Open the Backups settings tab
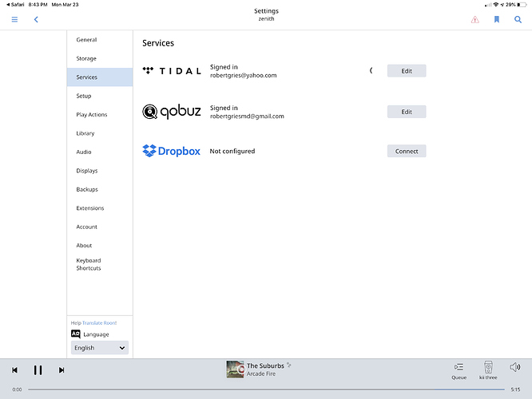This screenshot has height=399, width=532. click(100, 189)
